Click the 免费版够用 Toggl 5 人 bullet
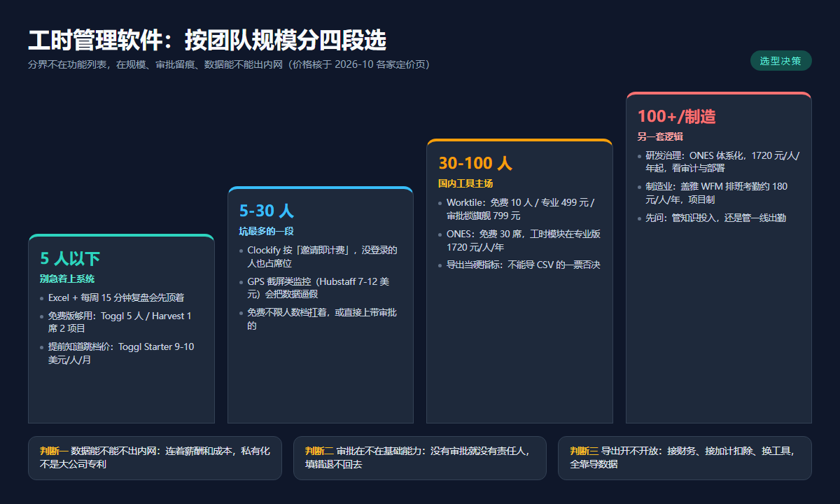 click(120, 322)
